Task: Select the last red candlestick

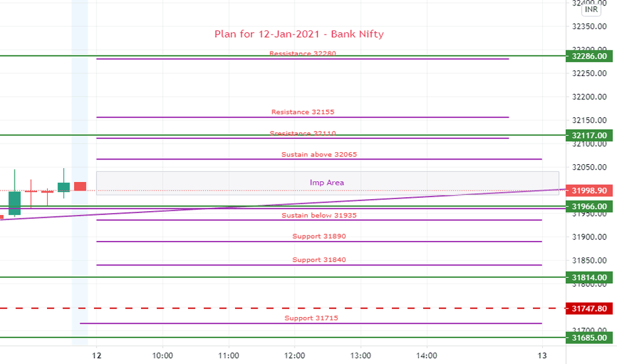Action: tap(80, 187)
